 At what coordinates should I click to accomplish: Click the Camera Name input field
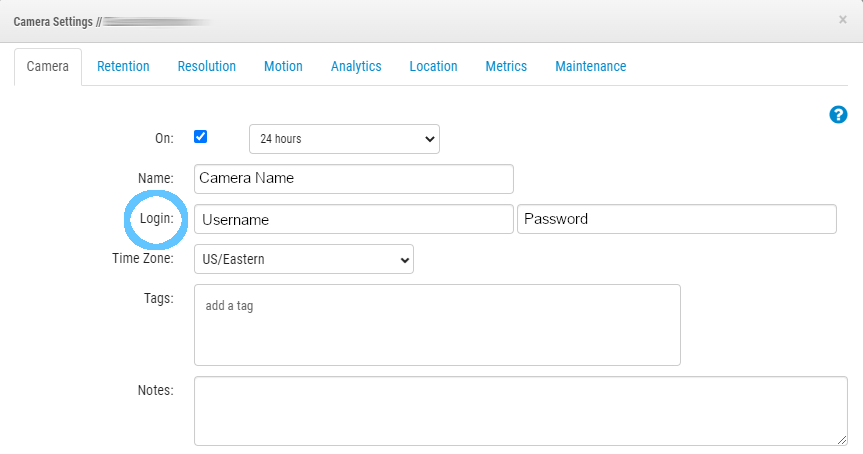[353, 179]
